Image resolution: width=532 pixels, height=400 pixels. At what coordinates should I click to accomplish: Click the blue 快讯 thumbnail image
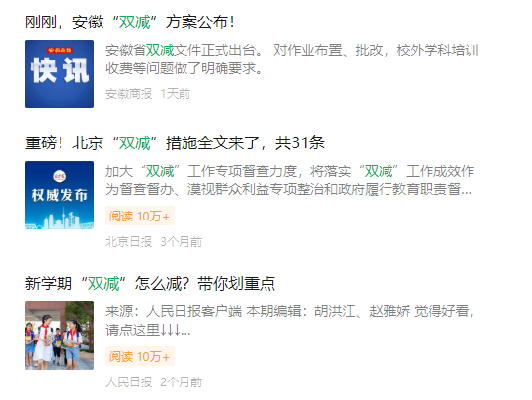pos(60,74)
